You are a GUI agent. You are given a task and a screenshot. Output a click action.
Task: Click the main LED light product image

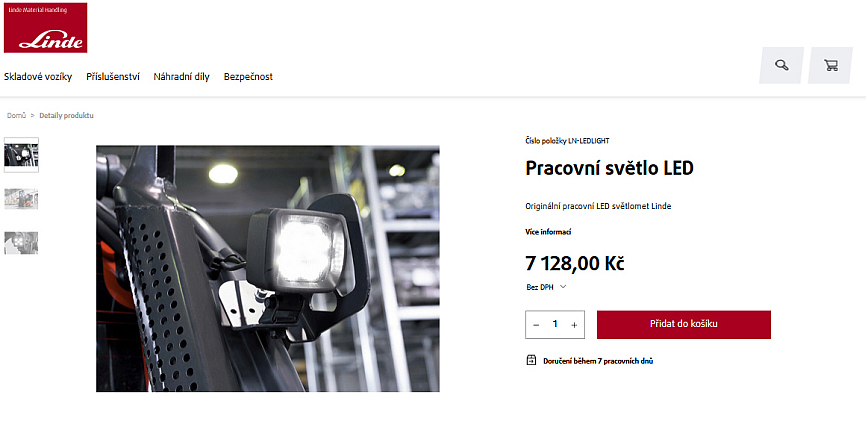268,268
